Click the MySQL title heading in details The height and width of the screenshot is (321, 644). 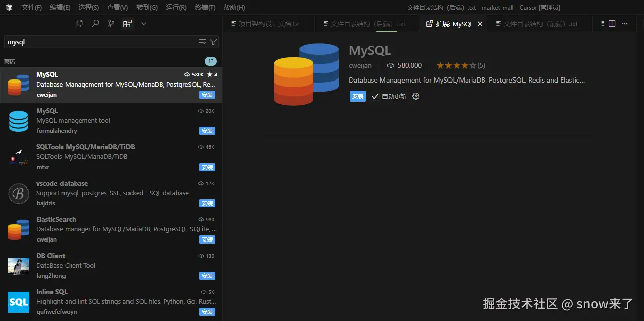coord(370,50)
